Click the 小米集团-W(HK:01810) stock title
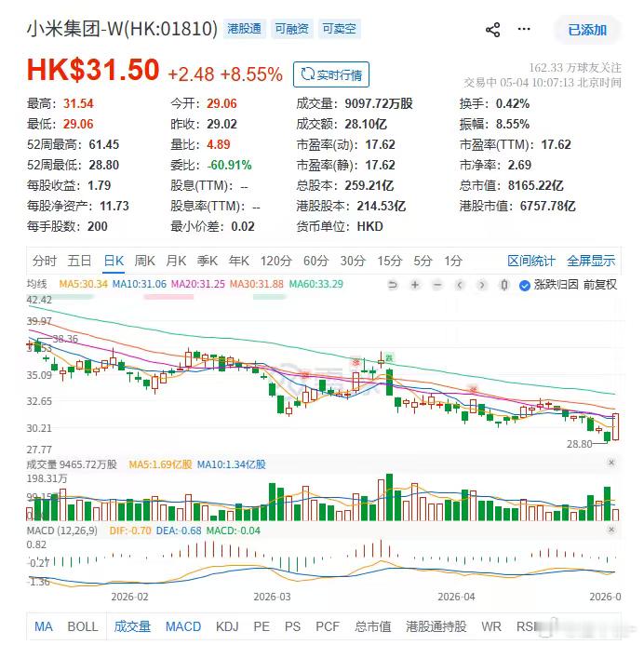The width and height of the screenshot is (644, 645). click(x=122, y=29)
